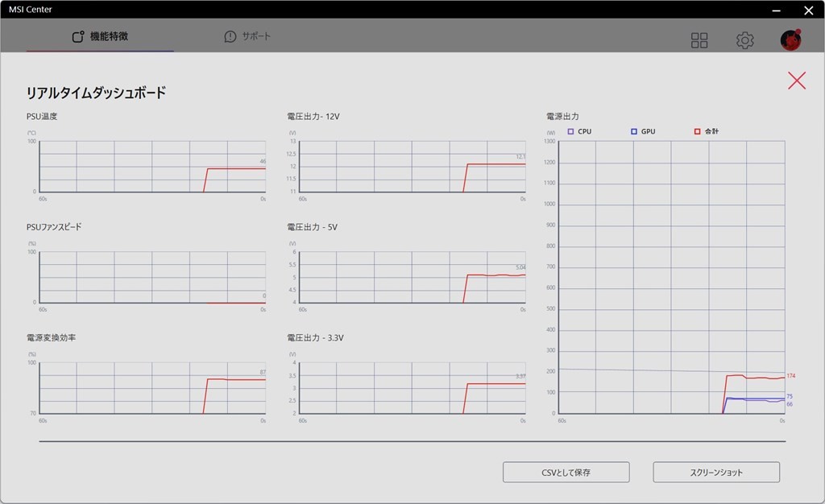Click the PSUファンスピード chart title
The width and height of the screenshot is (825, 504).
click(x=54, y=227)
